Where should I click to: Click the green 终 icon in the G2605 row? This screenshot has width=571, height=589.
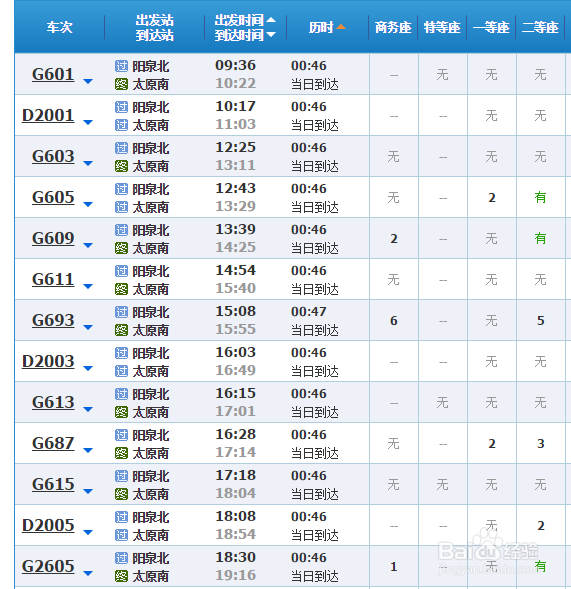click(x=121, y=576)
